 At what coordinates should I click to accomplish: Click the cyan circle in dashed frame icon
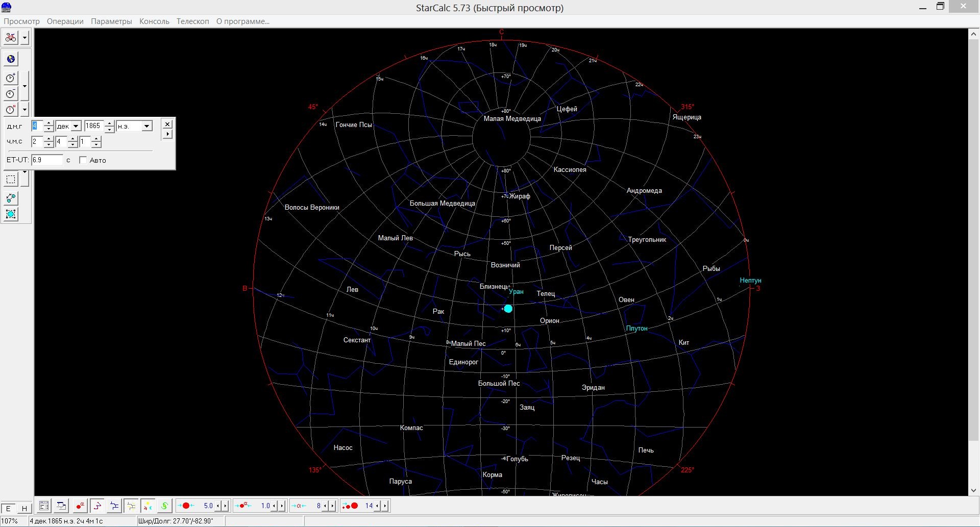(11, 214)
